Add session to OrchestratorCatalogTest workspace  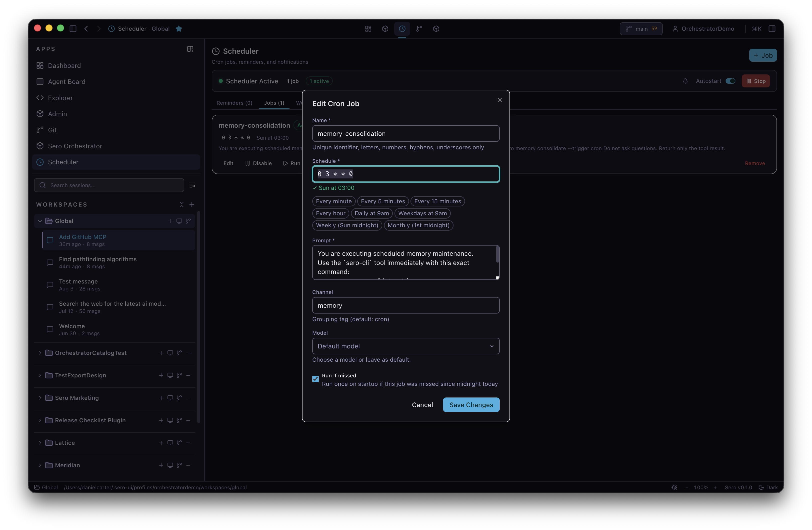pos(161,353)
